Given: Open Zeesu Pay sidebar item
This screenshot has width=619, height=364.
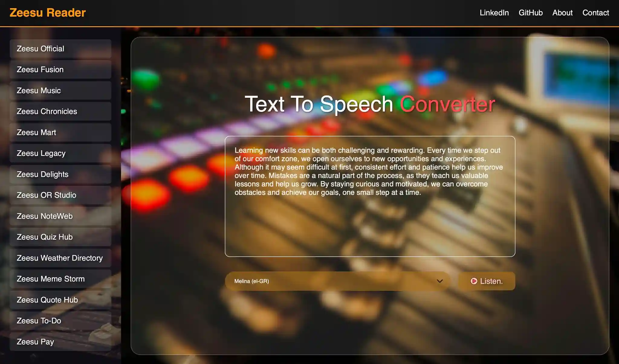Looking at the screenshot, I should (60, 342).
